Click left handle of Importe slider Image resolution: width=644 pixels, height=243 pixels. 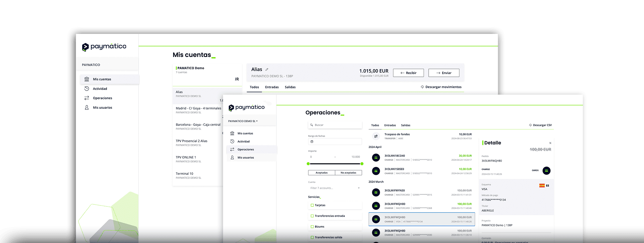coord(308,164)
